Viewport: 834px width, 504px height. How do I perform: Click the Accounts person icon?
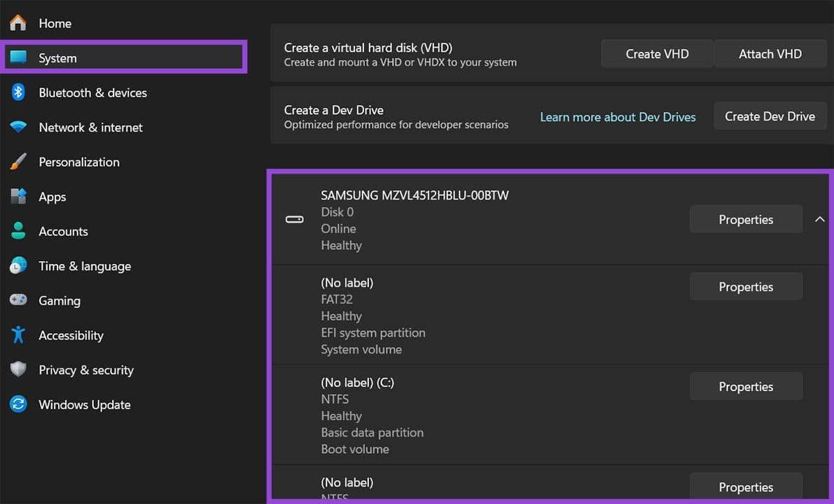click(18, 231)
